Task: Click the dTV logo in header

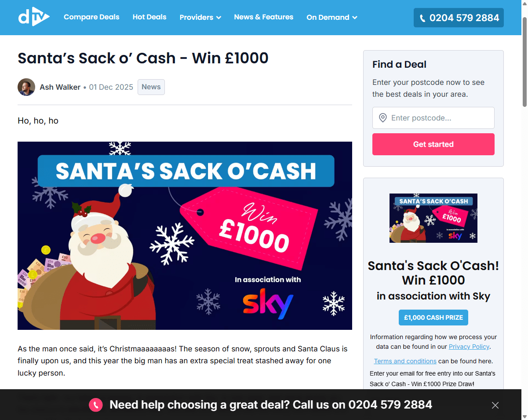Action: (x=34, y=17)
